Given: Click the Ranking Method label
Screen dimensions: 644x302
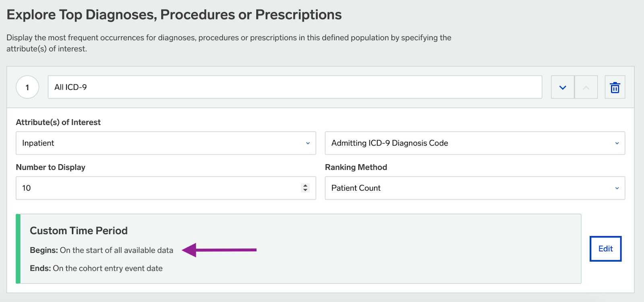Looking at the screenshot, I should (x=356, y=167).
